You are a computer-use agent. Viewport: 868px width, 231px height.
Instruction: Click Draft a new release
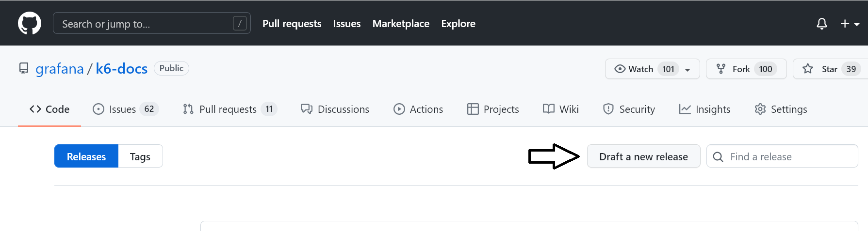643,156
